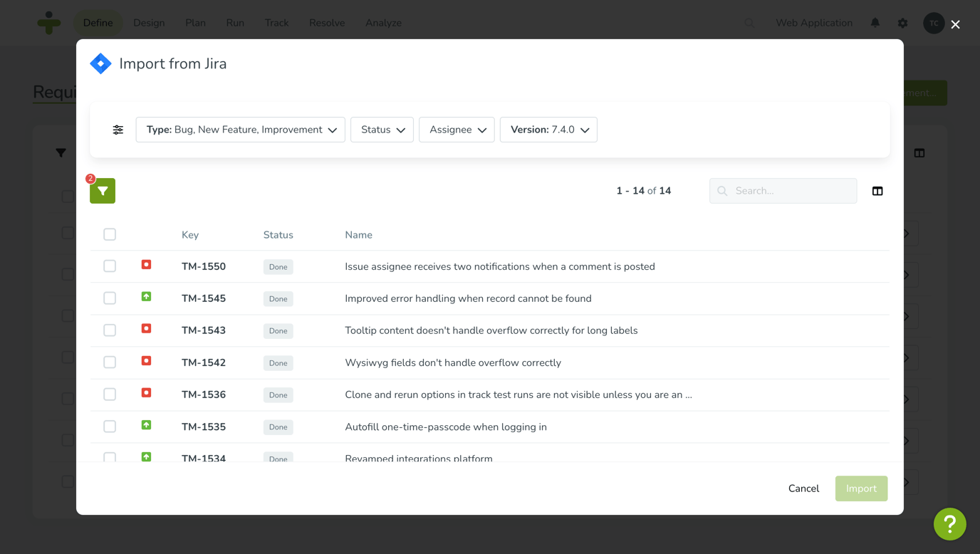Open the settings gear
This screenshot has width=980, height=554.
(902, 22)
